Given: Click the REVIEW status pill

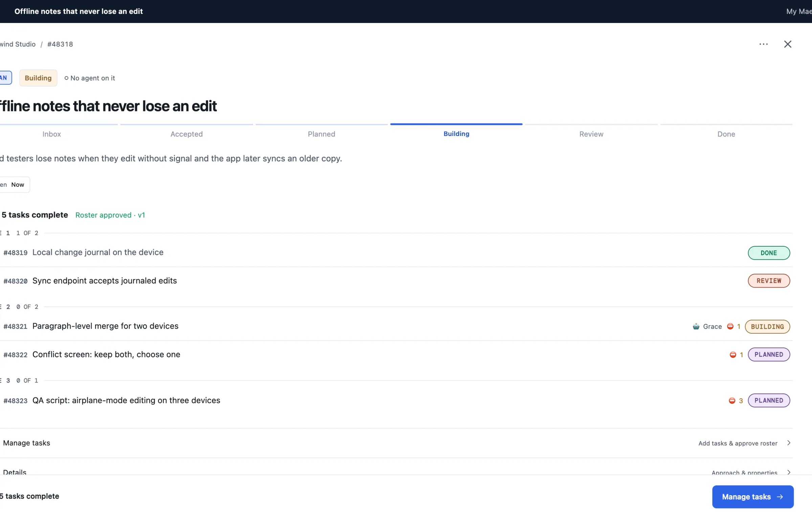Looking at the screenshot, I should [769, 281].
